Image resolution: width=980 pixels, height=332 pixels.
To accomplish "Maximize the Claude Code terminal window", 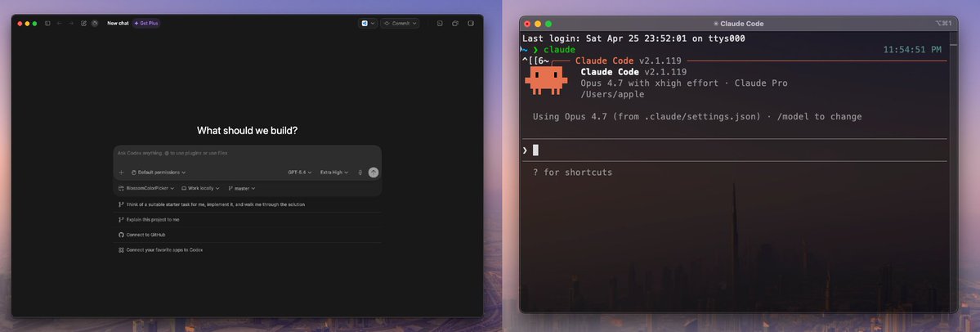I will tap(548, 24).
